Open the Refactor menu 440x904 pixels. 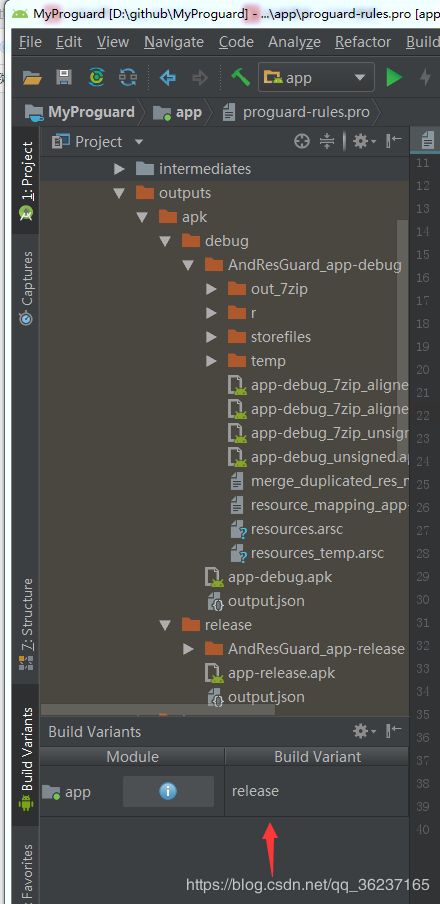(x=363, y=42)
